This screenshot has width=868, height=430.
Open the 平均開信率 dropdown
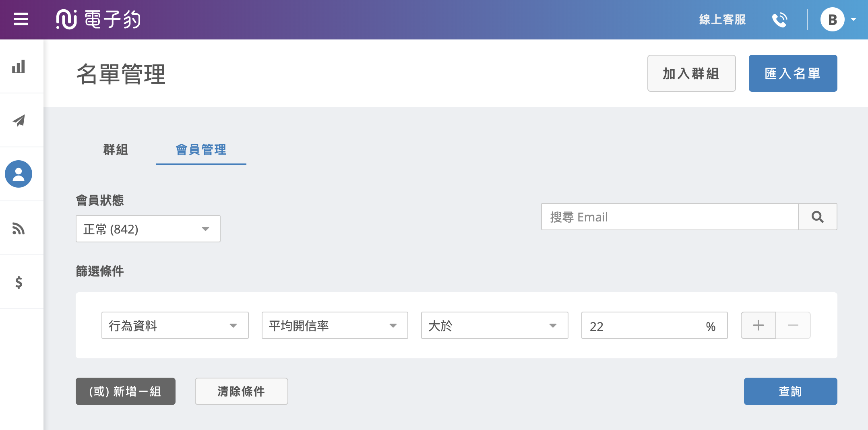[x=335, y=325]
